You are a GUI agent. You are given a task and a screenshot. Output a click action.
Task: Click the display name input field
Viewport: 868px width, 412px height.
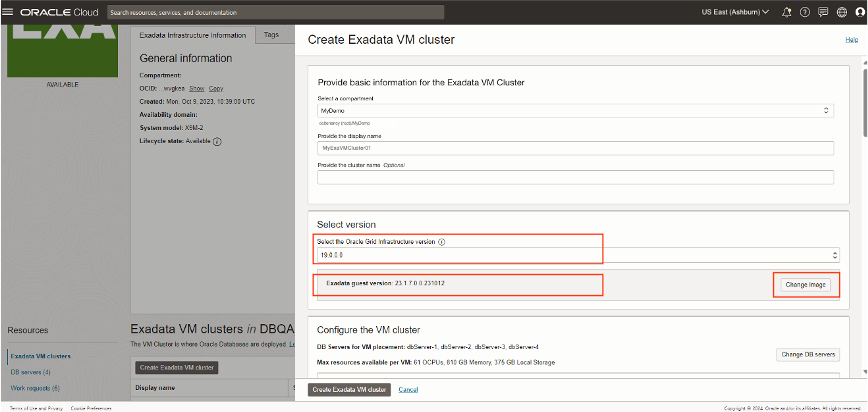point(575,148)
